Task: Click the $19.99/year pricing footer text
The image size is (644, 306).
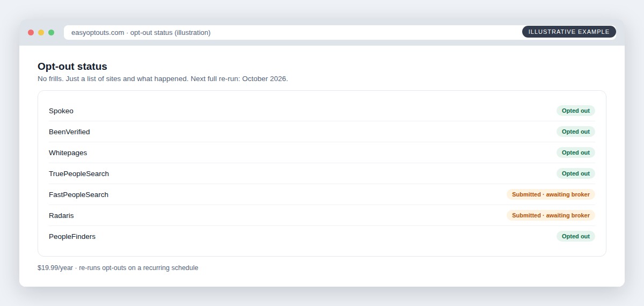Action: point(118,268)
